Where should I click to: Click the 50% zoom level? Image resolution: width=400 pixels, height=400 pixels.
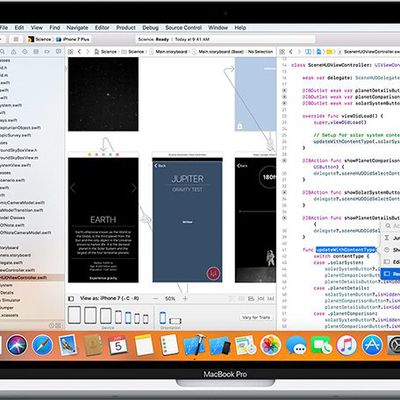tap(170, 299)
